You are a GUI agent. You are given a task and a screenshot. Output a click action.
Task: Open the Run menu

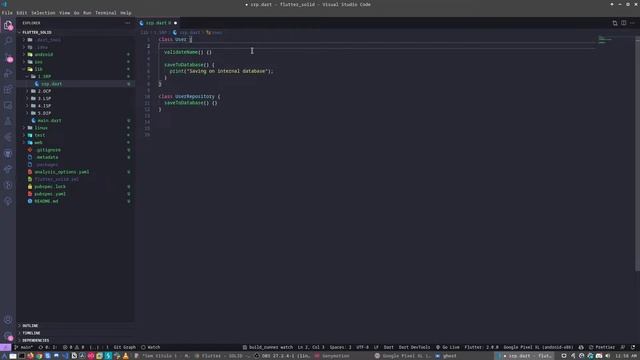coord(87,13)
